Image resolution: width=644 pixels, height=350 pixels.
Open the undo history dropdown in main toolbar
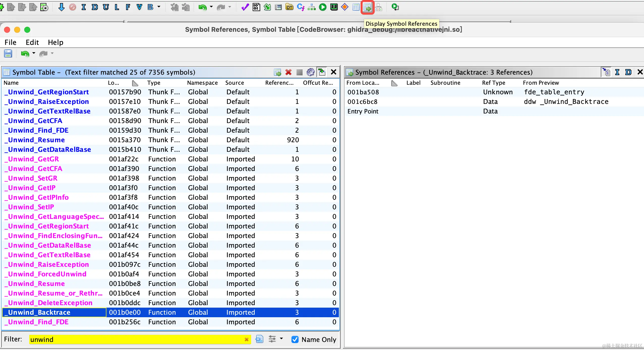tap(211, 7)
